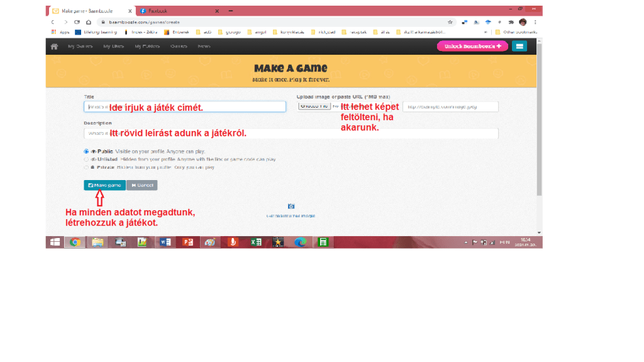
Task: Open the My Games menu item
Action: pyautogui.click(x=80, y=47)
